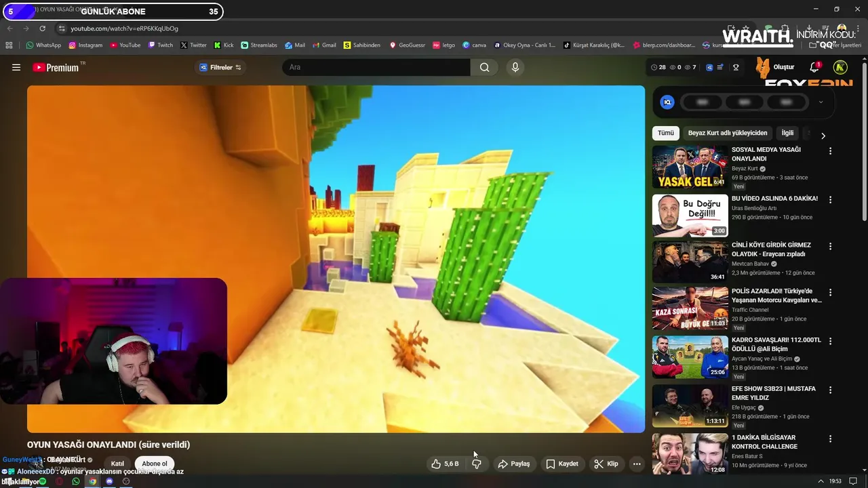Select the Tümü filter chip
Image resolution: width=868 pixels, height=488 pixels.
(x=666, y=133)
